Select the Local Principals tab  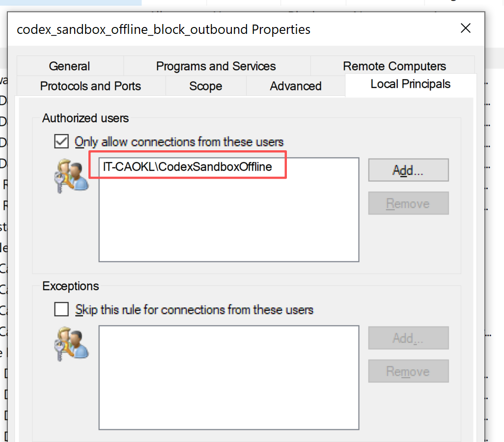point(411,84)
